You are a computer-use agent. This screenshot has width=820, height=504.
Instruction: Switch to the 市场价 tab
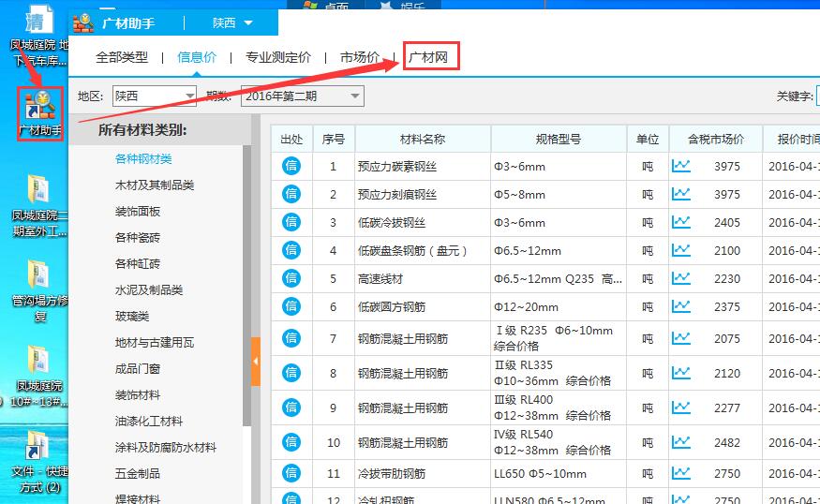tap(360, 57)
